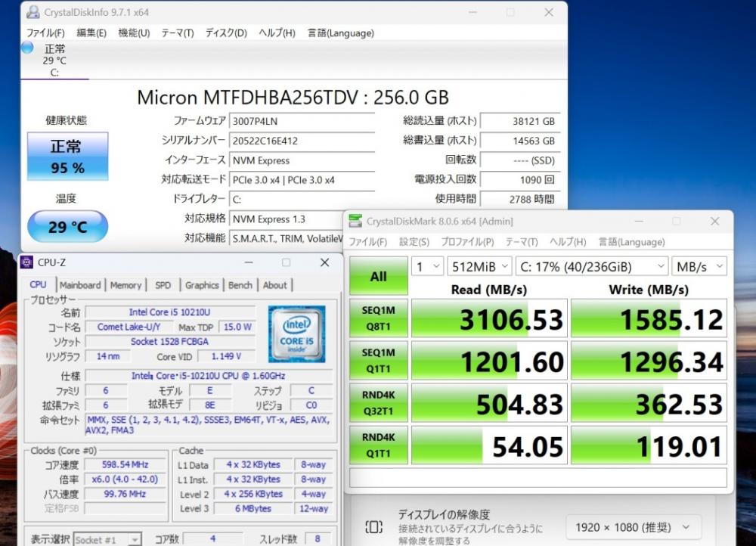The width and height of the screenshot is (756, 546).
Task: Click the RND4K Q32T1 read result 504.83
Action: coord(489,403)
